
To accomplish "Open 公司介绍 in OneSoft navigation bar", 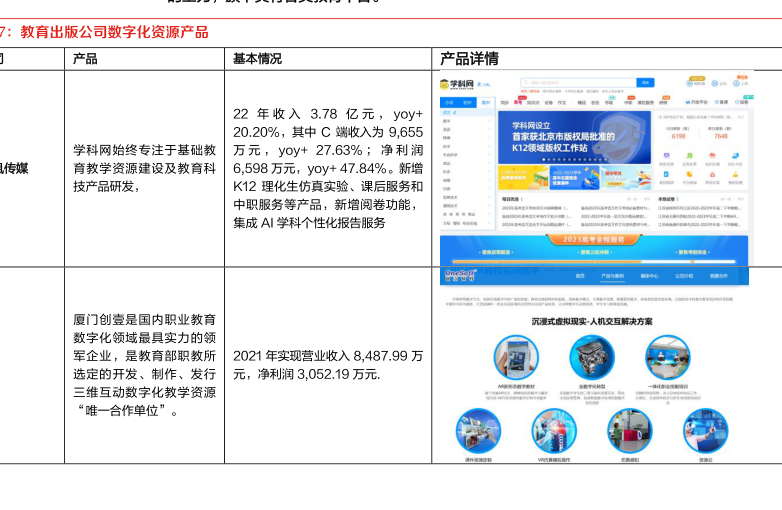I will (x=684, y=276).
